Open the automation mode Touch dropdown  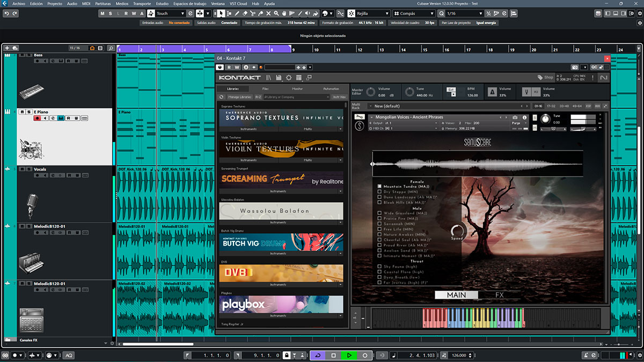point(171,13)
